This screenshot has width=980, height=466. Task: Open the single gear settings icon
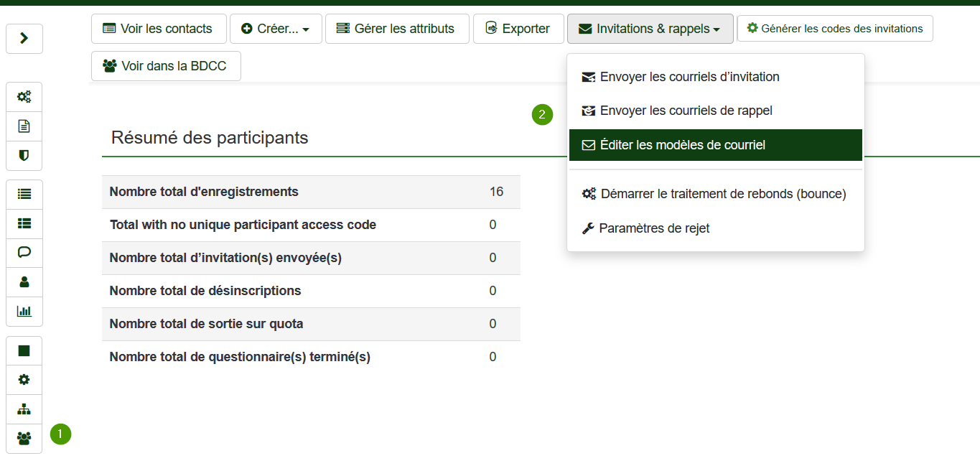coord(24,380)
